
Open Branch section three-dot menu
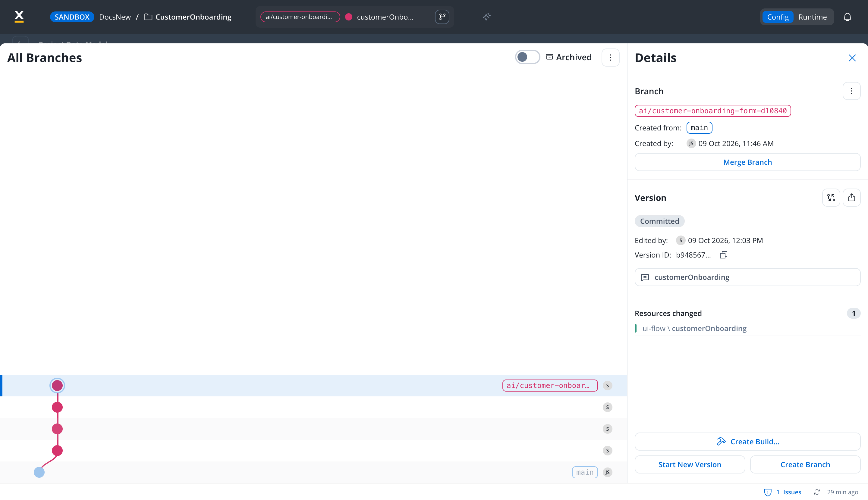pyautogui.click(x=851, y=91)
